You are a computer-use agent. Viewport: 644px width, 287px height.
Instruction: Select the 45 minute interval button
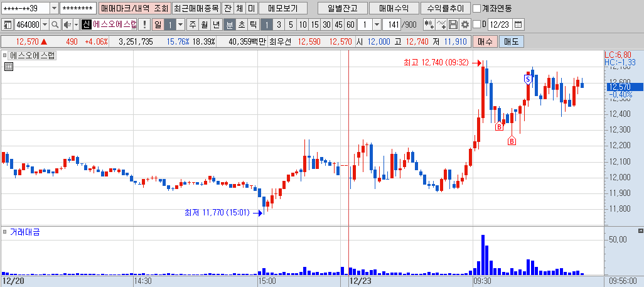point(338,24)
